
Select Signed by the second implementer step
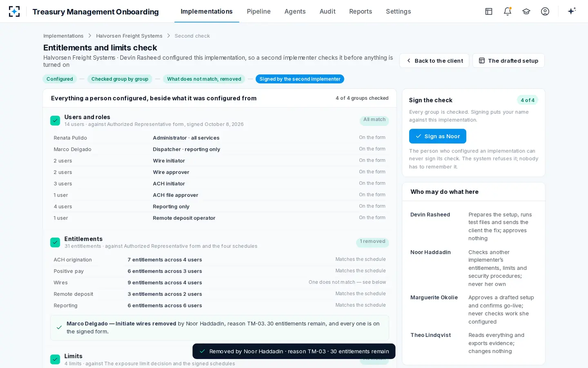tap(300, 79)
